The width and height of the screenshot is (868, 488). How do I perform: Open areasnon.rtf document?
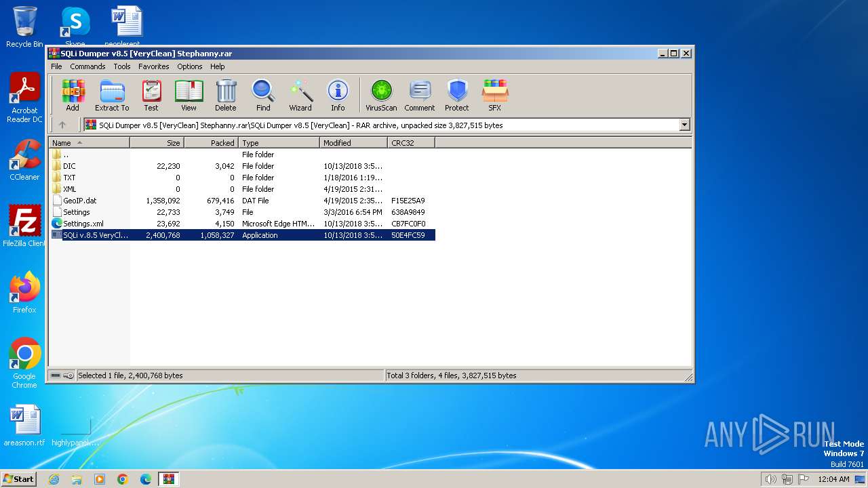pyautogui.click(x=24, y=426)
